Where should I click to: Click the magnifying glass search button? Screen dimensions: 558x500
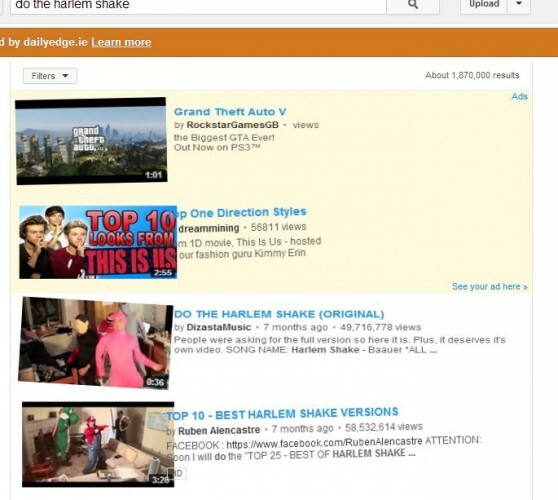413,5
